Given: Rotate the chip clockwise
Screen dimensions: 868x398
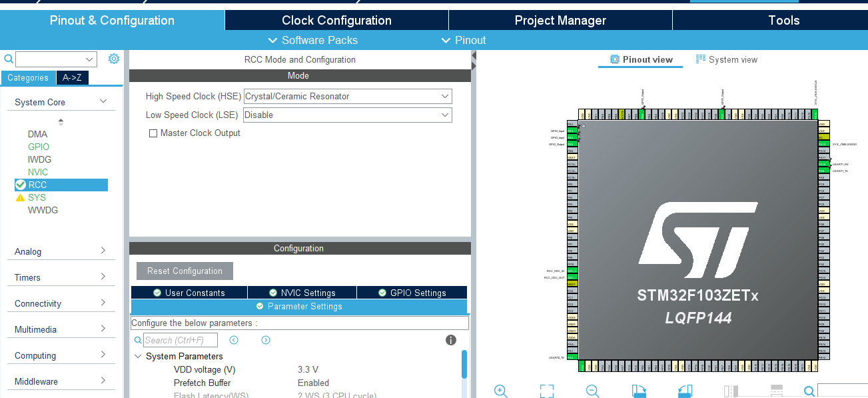Looking at the screenshot, I should (639, 391).
